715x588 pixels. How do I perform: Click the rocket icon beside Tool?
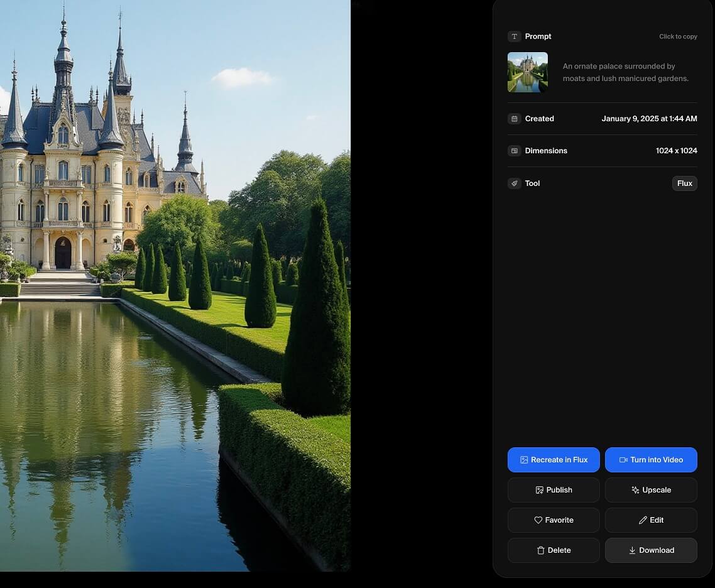514,183
